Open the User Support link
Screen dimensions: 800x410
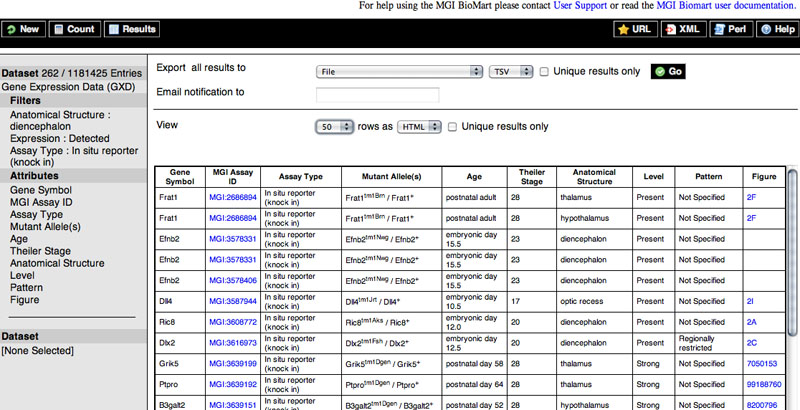click(580, 6)
